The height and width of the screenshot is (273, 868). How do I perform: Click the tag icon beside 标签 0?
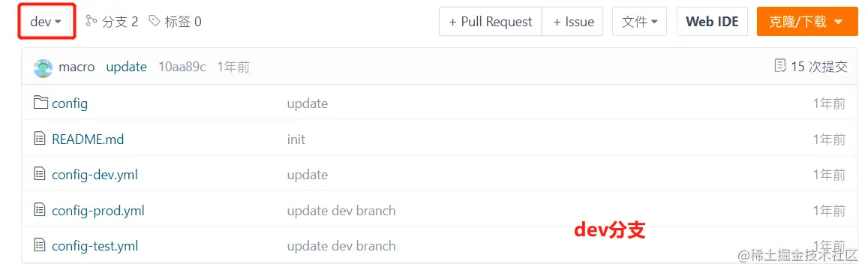point(155,21)
